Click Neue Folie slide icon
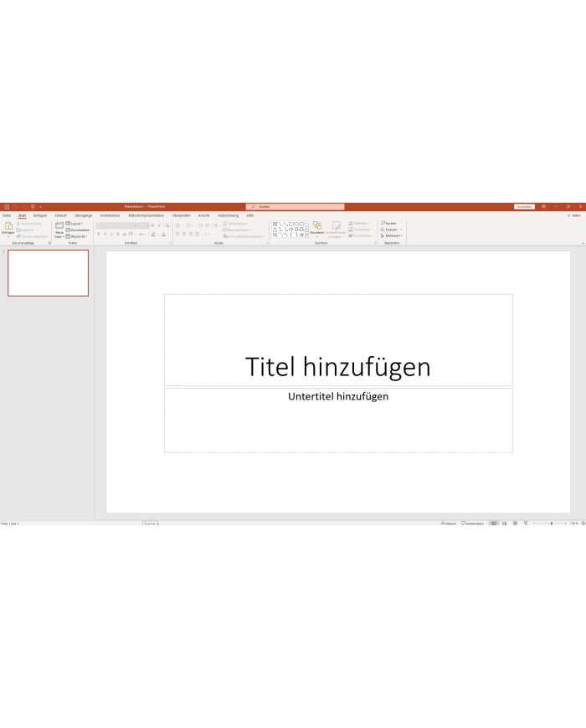 tap(59, 225)
